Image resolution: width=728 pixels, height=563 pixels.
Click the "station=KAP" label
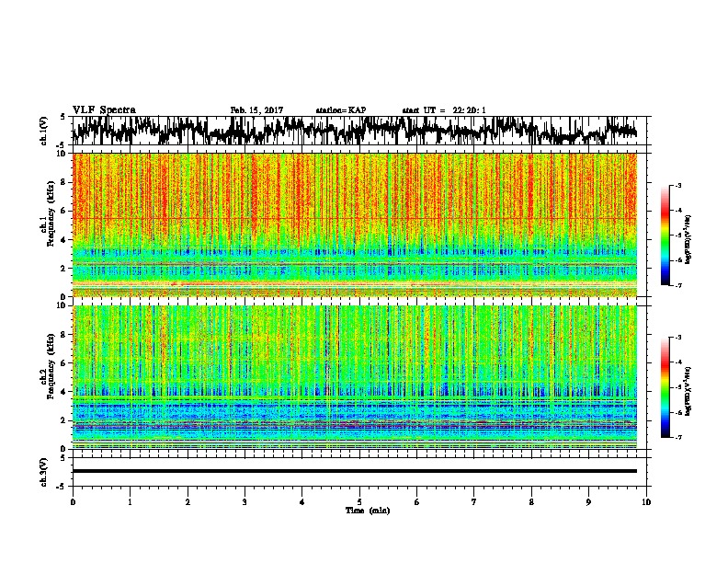point(341,110)
